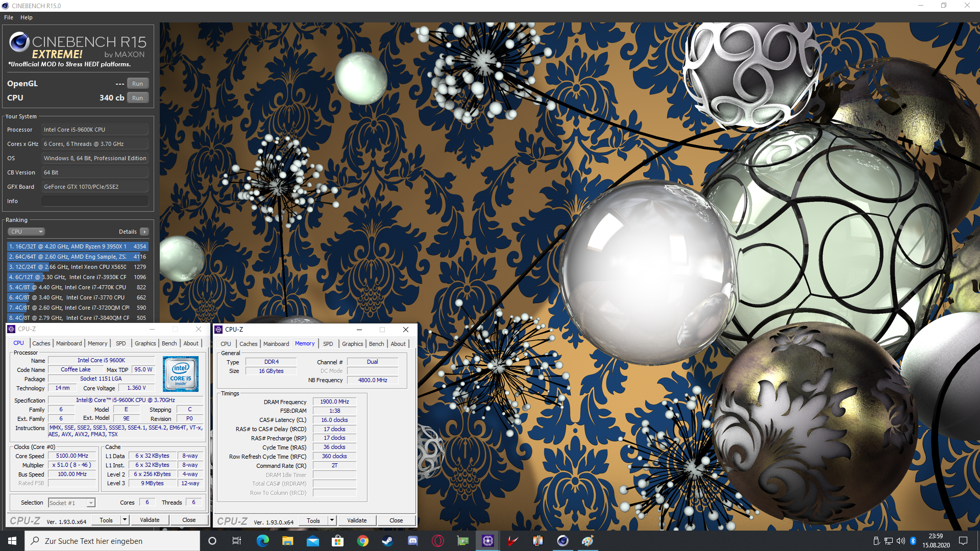Open the safely remove hardware tray icon

coord(876,541)
